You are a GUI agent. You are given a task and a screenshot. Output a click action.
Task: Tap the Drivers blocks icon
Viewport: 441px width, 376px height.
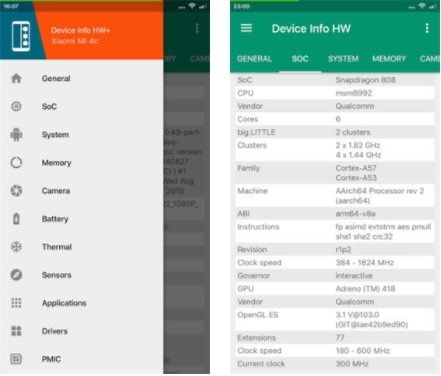(x=16, y=331)
